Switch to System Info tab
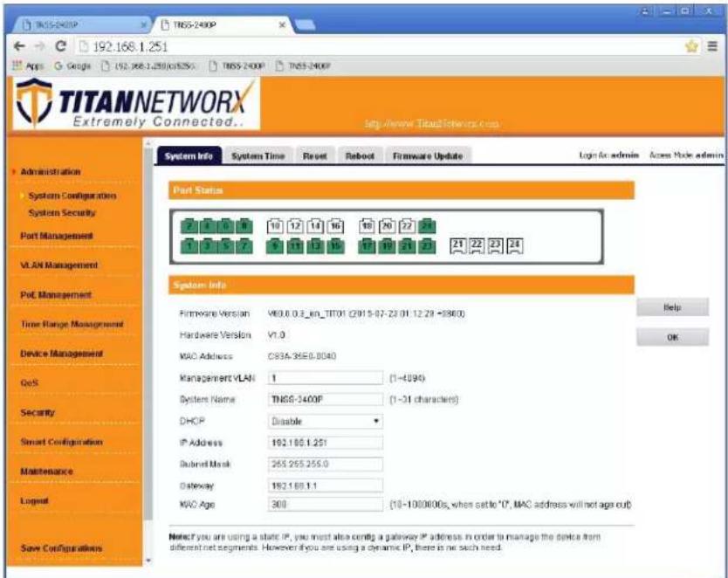The width and height of the screenshot is (728, 578). click(189, 156)
